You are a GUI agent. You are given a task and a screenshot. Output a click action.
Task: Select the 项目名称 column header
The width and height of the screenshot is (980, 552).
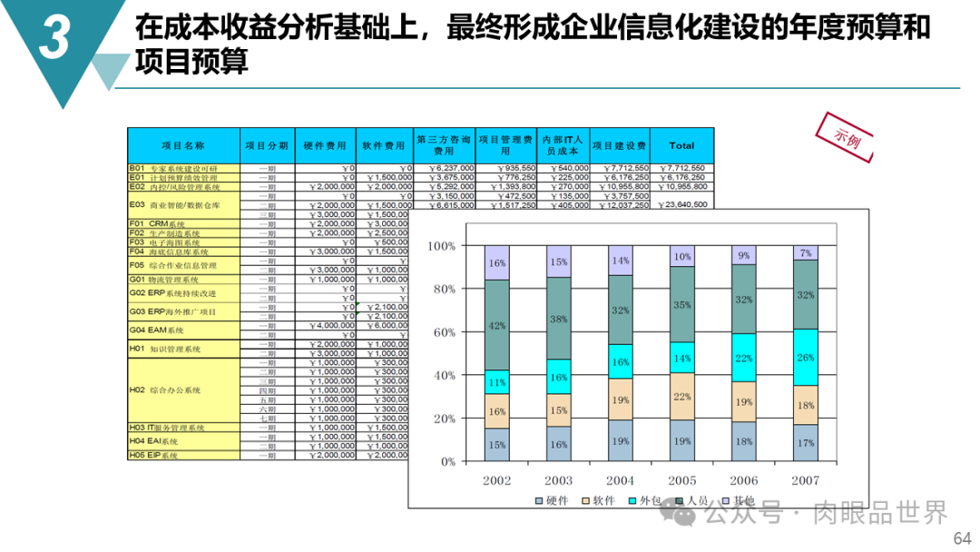point(183,145)
